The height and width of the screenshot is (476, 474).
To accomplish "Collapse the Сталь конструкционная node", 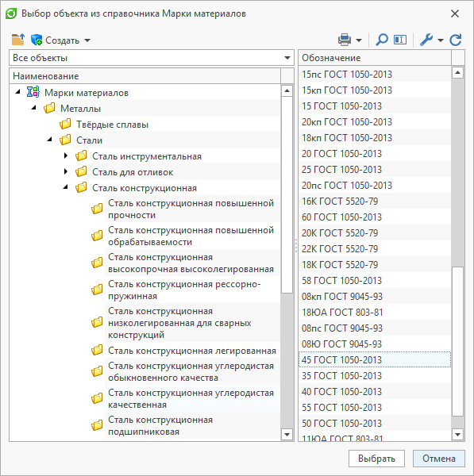I will point(66,187).
